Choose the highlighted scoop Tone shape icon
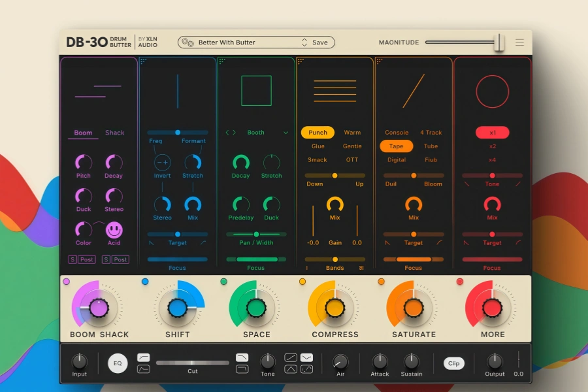Screen dimensions: 588x392 tap(306, 357)
